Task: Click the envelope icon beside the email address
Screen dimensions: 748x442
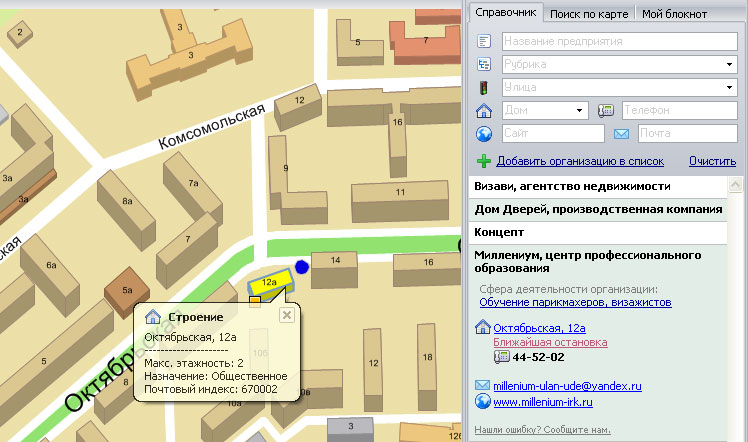Action: 482,385
